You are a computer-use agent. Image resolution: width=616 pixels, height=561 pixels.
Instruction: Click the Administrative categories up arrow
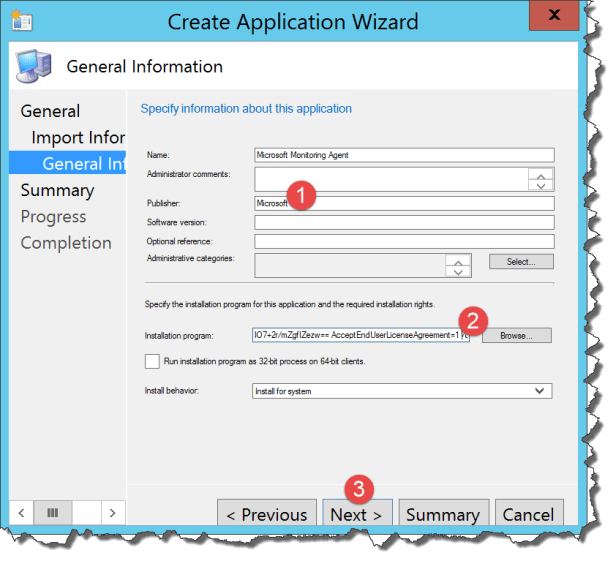[x=458, y=261]
